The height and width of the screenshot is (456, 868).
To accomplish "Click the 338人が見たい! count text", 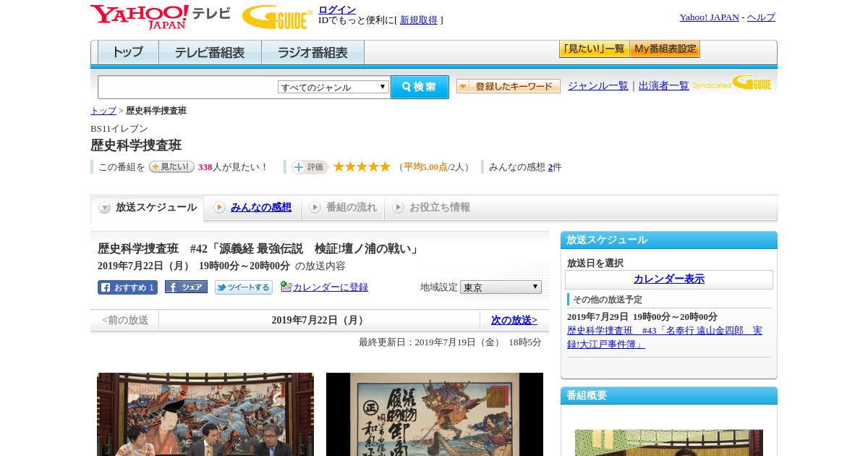I will pos(232,167).
